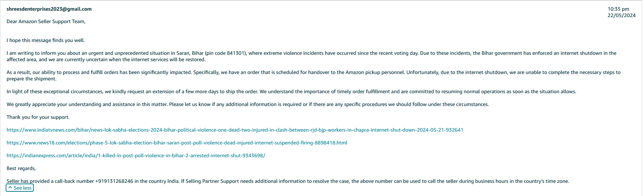This screenshot has height=196, width=644.
Task: Open the news18.com Saran post-poll violence link
Action: tap(177, 143)
